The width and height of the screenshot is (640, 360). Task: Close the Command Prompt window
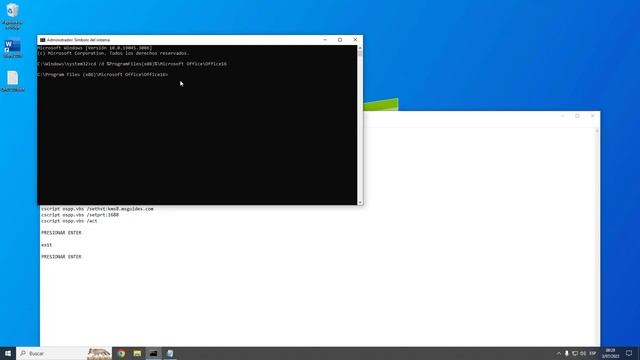[x=355, y=40]
